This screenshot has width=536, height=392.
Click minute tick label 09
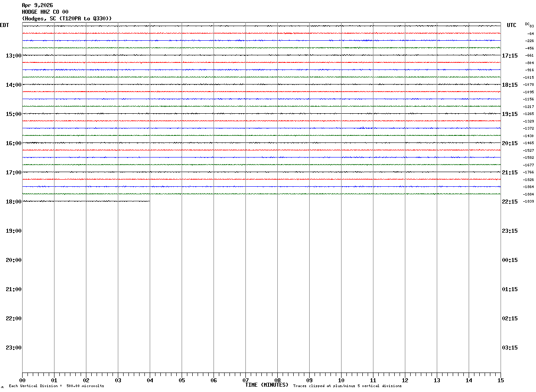(309, 380)
